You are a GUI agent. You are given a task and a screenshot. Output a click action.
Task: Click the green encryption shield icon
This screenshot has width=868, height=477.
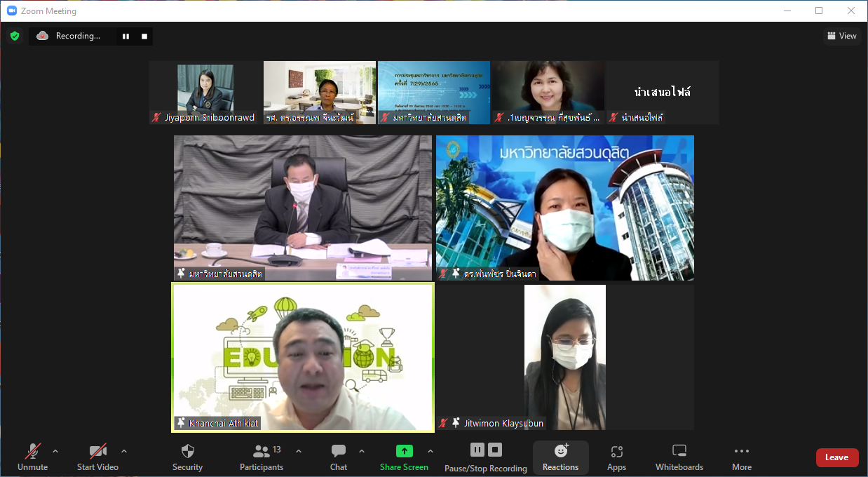(x=14, y=36)
